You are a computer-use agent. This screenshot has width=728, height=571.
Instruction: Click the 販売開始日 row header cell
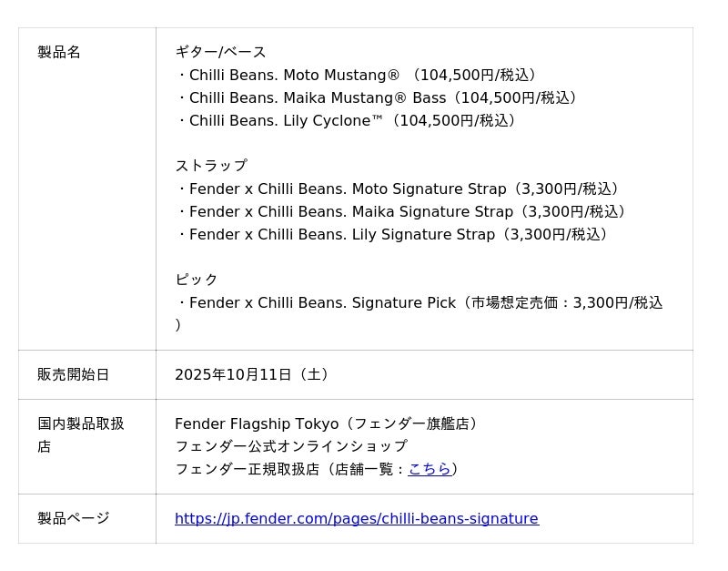click(73, 374)
